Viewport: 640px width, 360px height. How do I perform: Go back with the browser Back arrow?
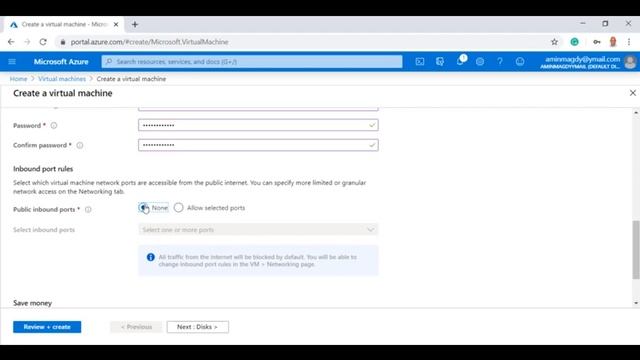[11, 42]
